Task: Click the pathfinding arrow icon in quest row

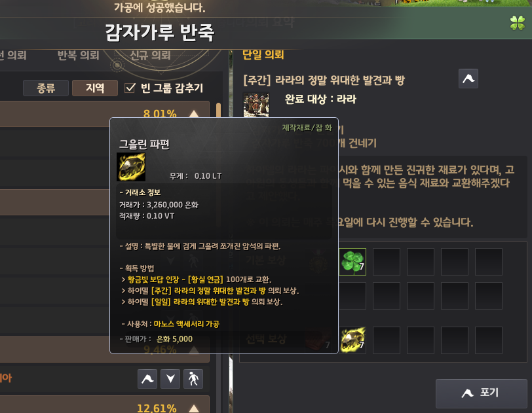Action: coord(147,379)
